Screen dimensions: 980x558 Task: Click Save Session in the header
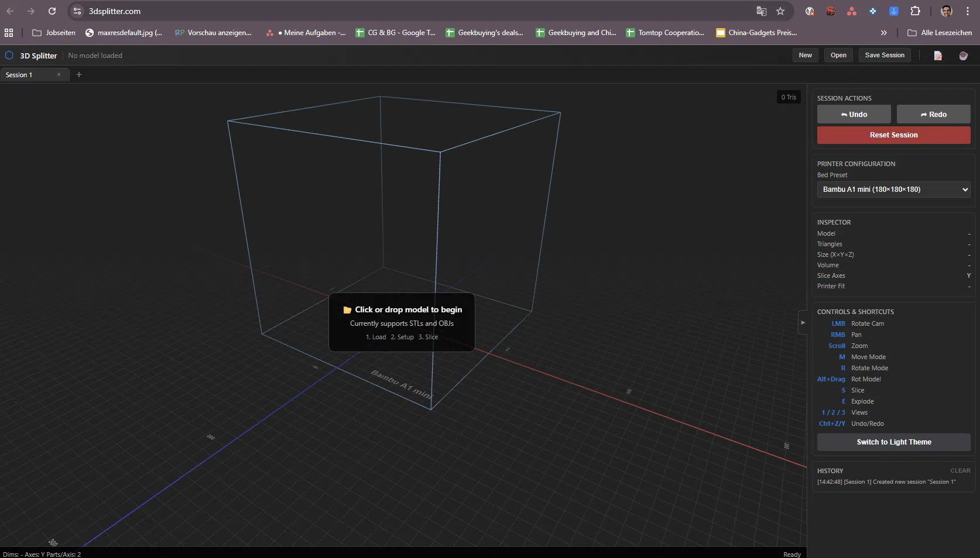pyautogui.click(x=884, y=55)
